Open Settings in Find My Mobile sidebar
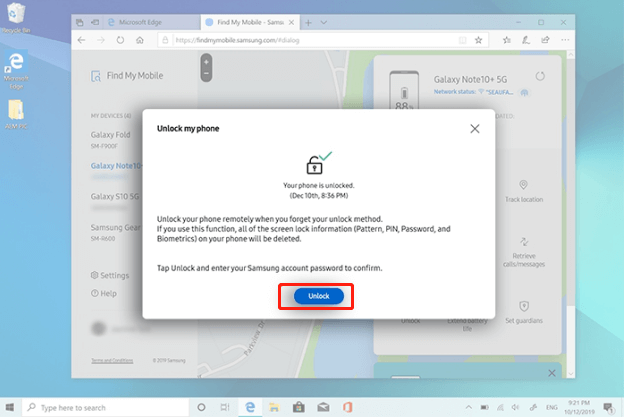 110,275
